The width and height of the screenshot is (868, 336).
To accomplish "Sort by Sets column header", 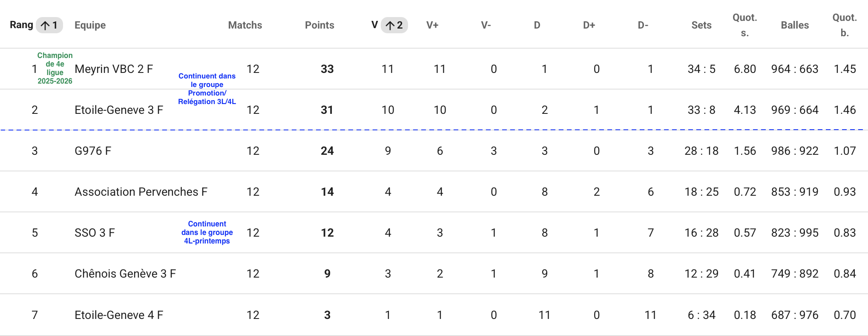I will pos(701,25).
